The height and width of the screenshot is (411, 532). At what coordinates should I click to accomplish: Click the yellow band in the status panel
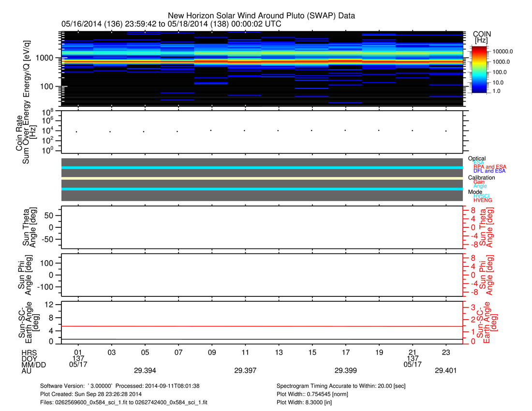click(x=262, y=178)
